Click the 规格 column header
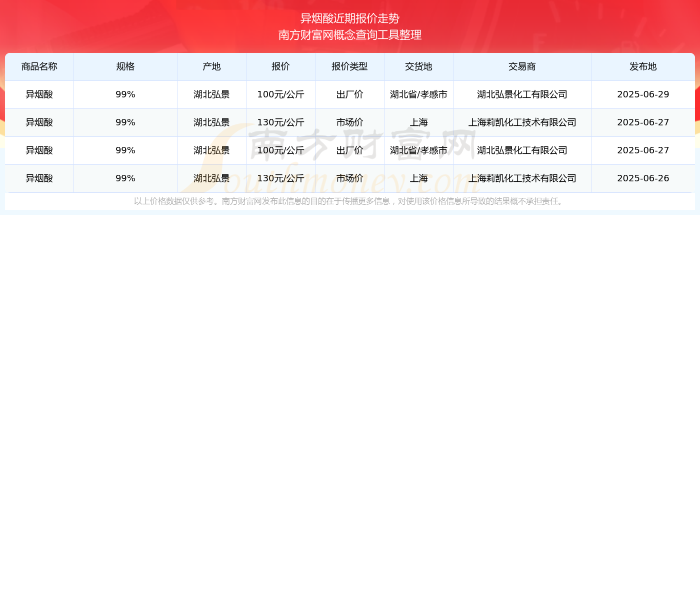The height and width of the screenshot is (602, 700). tap(125, 67)
